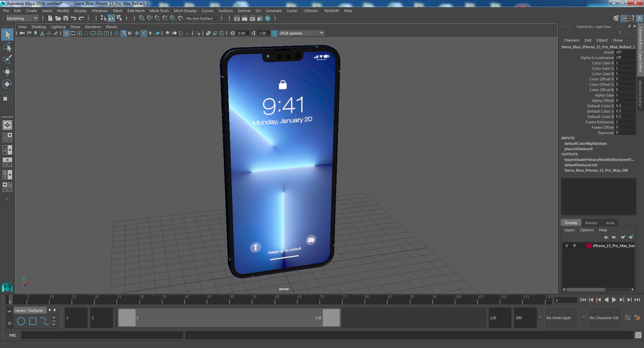The image size is (644, 348).
Task: Select by component type mode icon
Action: [x=119, y=18]
